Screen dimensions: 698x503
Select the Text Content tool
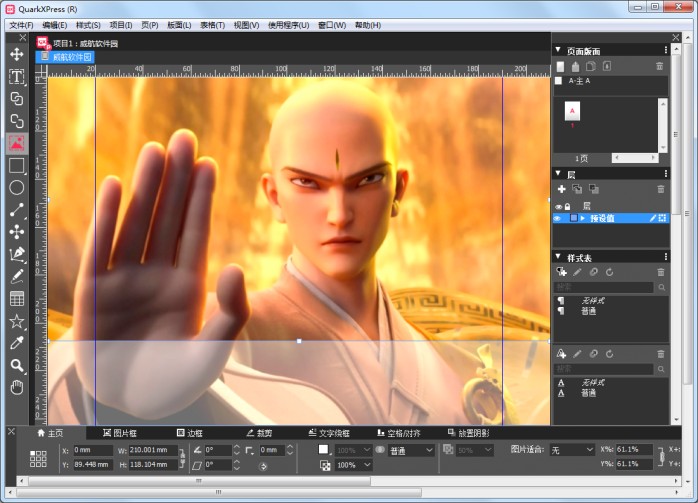click(17, 77)
